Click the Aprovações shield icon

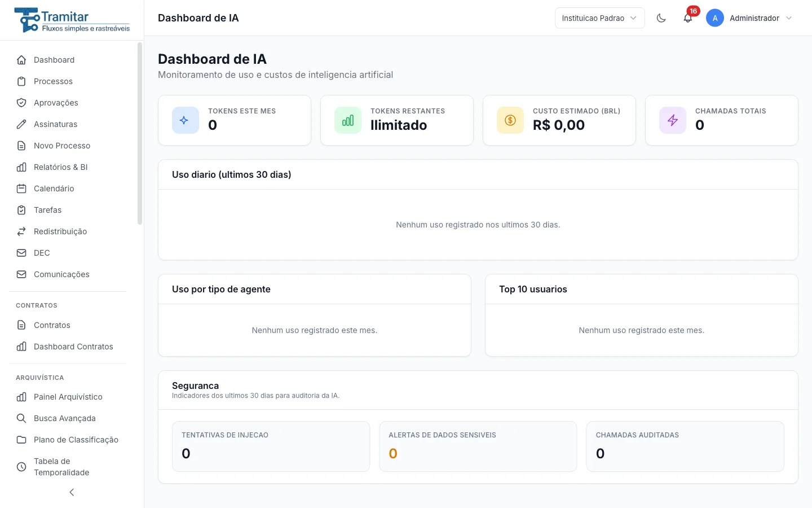[x=21, y=103]
